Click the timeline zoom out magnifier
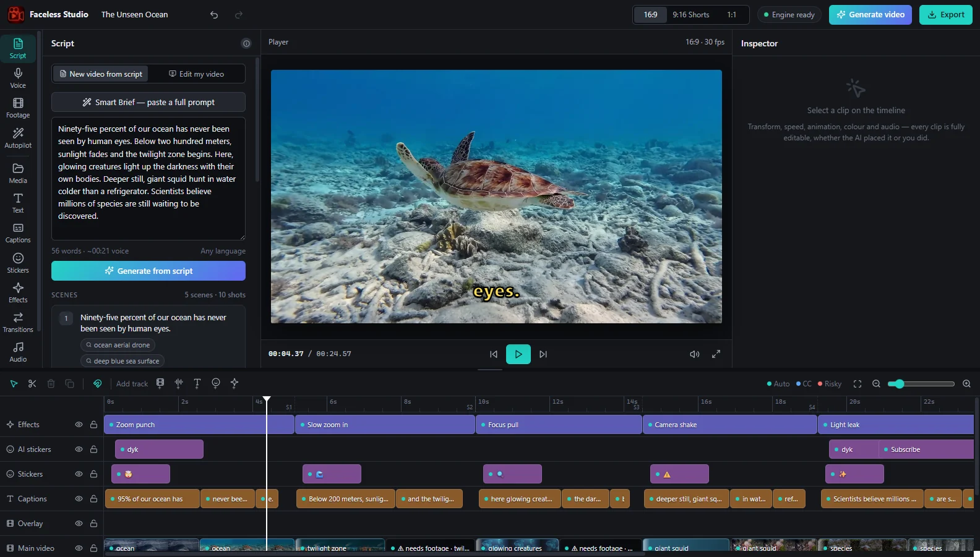The height and width of the screenshot is (557, 980). click(876, 384)
